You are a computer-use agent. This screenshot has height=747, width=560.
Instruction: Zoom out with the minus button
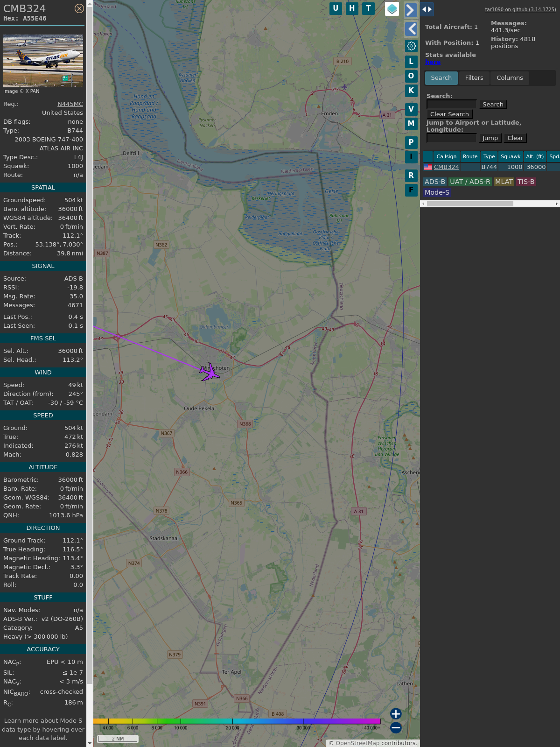pyautogui.click(x=396, y=727)
